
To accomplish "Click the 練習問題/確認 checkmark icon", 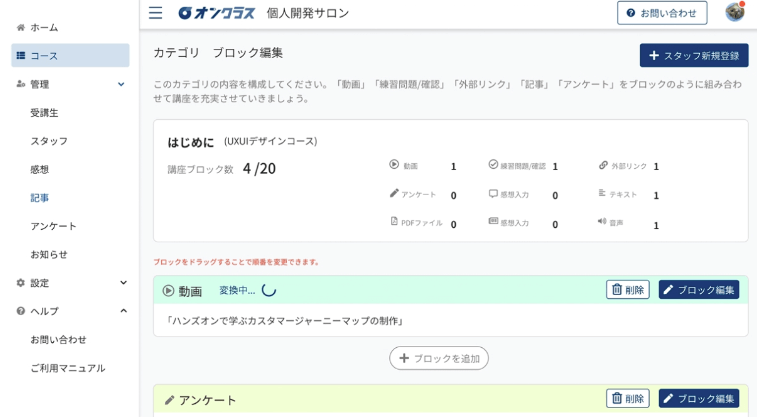I will 493,165.
